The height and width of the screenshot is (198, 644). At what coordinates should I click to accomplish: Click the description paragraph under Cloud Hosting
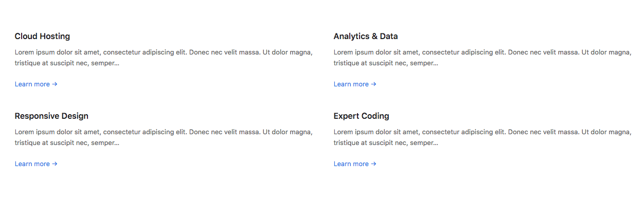164,58
